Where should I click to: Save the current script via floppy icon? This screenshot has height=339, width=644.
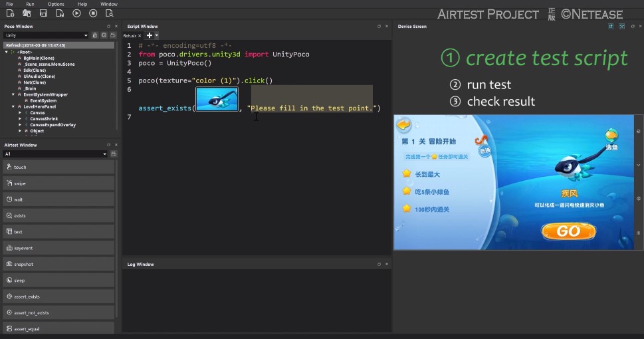(43, 13)
